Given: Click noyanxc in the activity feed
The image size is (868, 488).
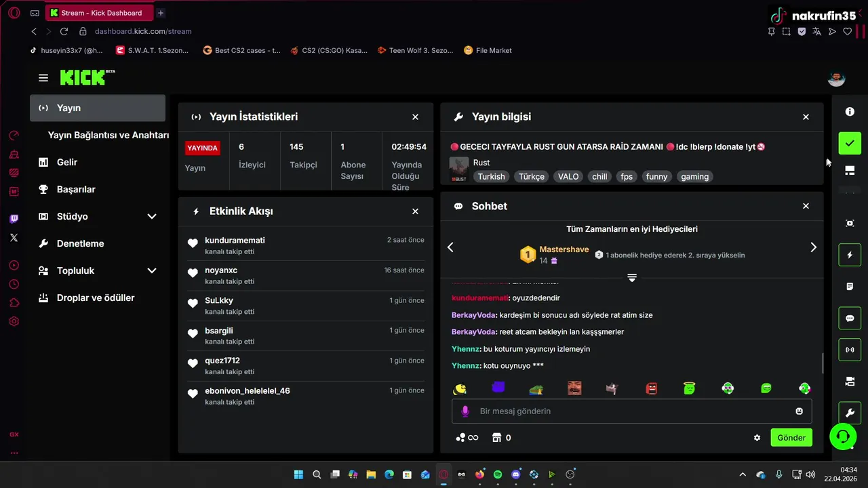Looking at the screenshot, I should pos(221,270).
